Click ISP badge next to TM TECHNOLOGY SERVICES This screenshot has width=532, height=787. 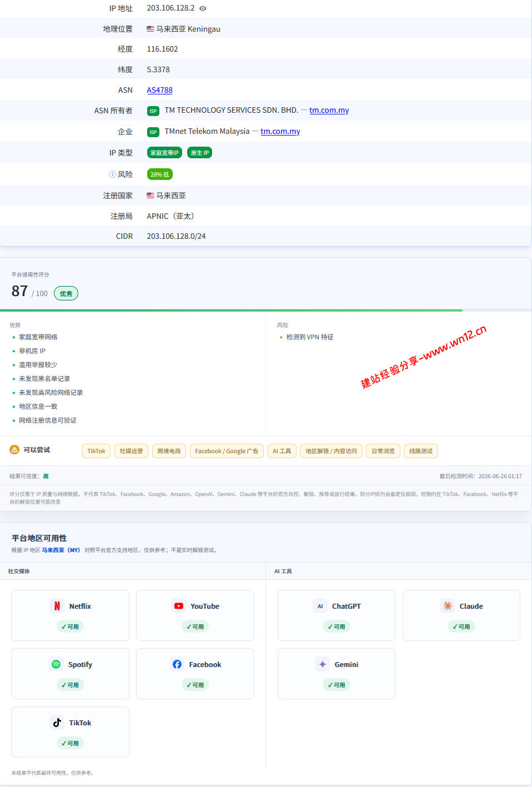click(153, 111)
